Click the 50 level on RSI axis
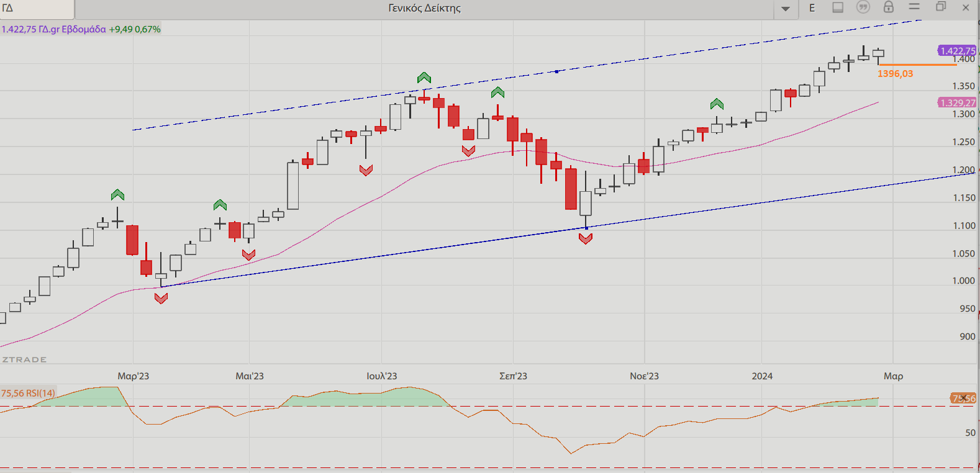The image size is (980, 473). (x=970, y=433)
